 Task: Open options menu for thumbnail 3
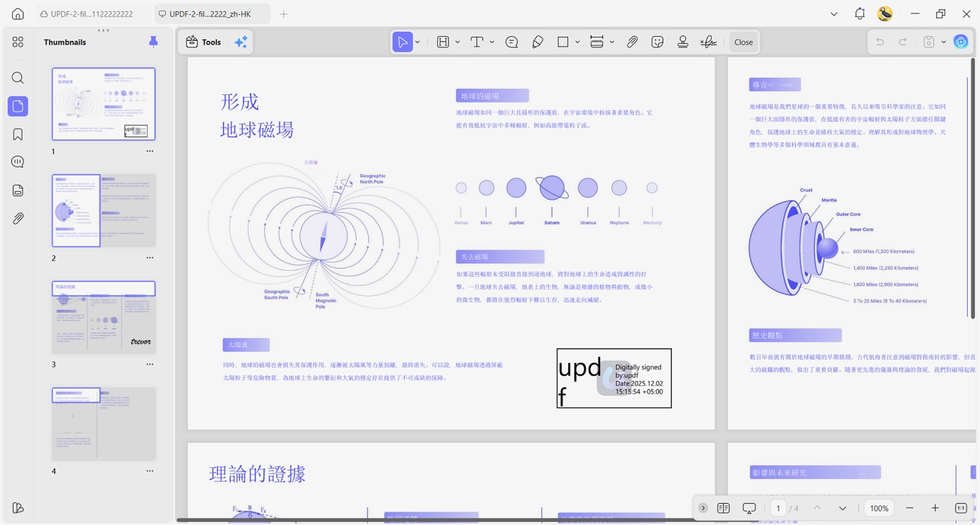(x=150, y=364)
